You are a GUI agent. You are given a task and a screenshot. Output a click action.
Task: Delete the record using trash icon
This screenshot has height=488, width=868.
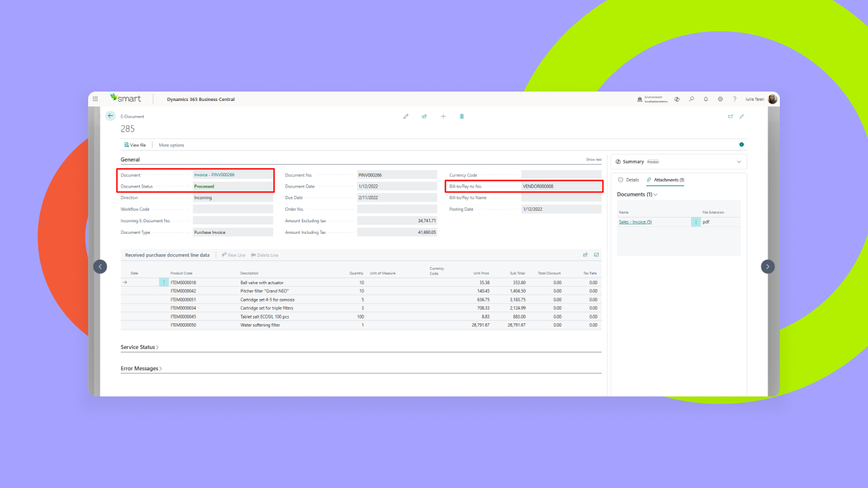(462, 117)
